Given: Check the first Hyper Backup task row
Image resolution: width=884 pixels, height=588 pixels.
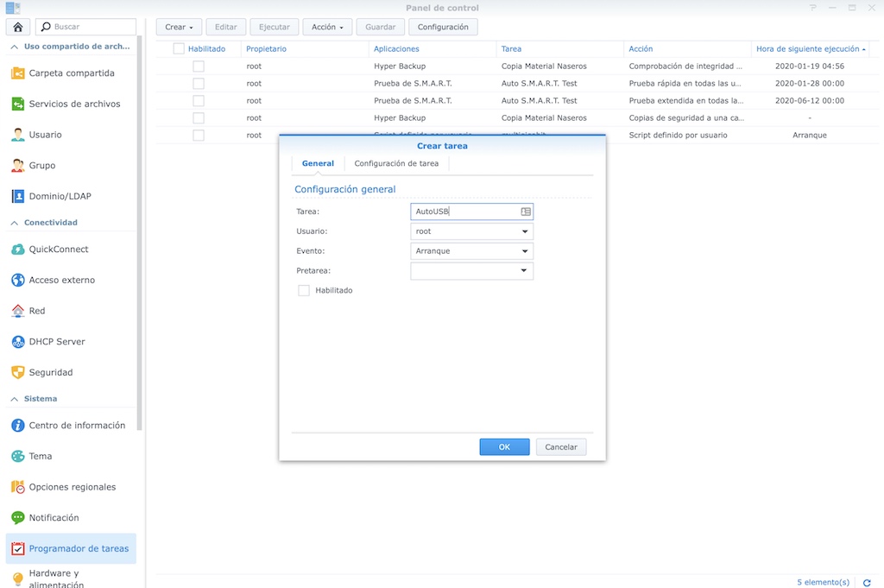Looking at the screenshot, I should 199,66.
